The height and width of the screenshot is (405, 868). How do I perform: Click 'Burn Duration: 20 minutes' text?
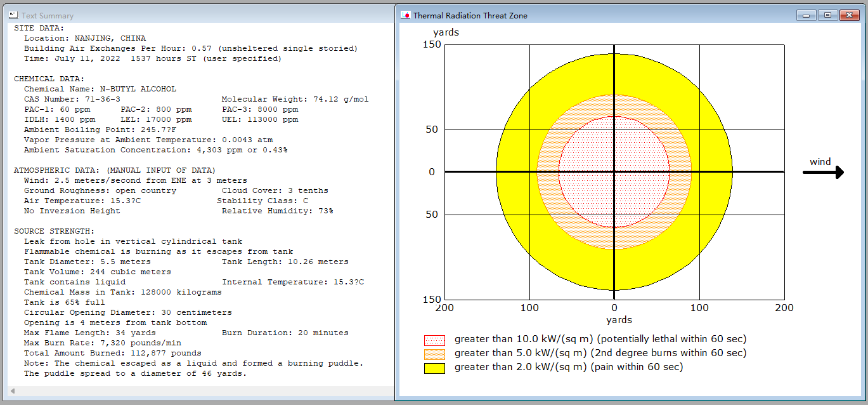[285, 333]
